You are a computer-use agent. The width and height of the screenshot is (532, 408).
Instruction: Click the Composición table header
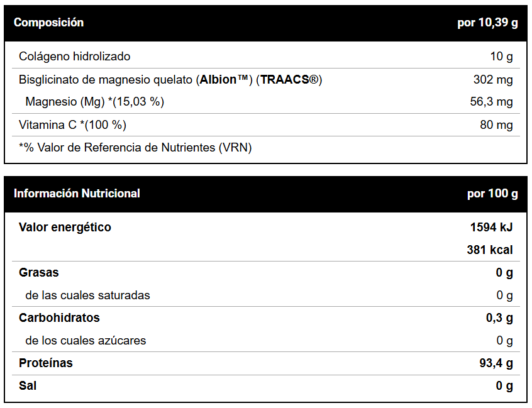(48, 23)
